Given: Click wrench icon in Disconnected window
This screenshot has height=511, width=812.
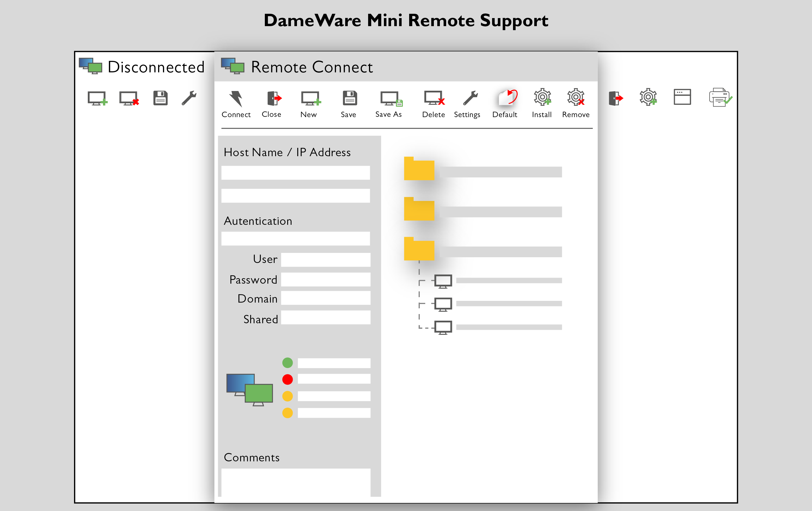Looking at the screenshot, I should click(189, 98).
